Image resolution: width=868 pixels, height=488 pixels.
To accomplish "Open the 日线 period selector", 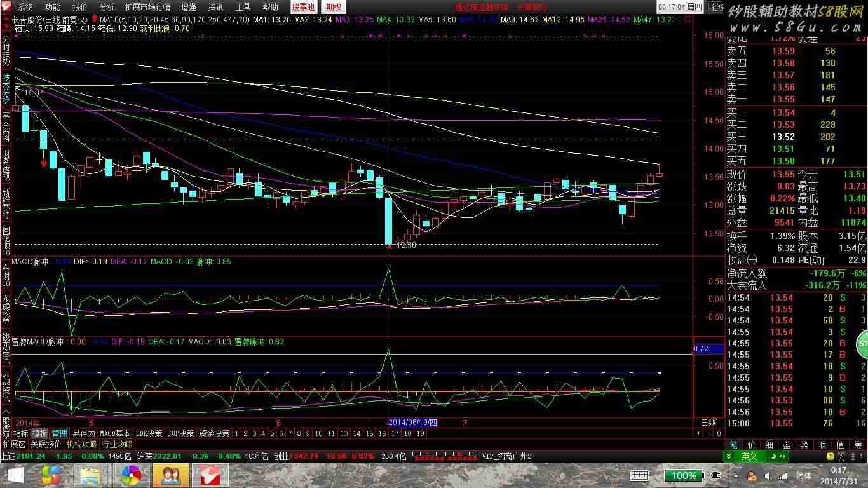I will [x=708, y=423].
